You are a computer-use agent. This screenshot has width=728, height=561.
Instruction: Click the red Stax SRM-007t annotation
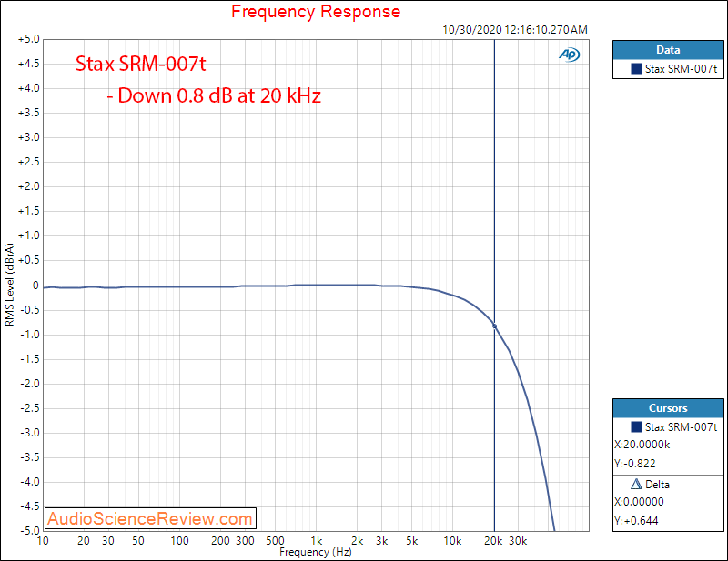click(x=141, y=64)
